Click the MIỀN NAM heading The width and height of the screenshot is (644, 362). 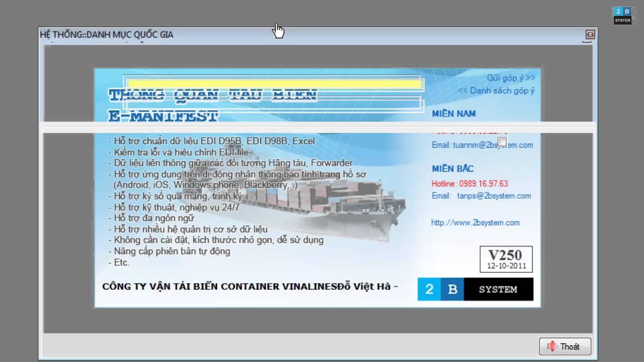[453, 114]
